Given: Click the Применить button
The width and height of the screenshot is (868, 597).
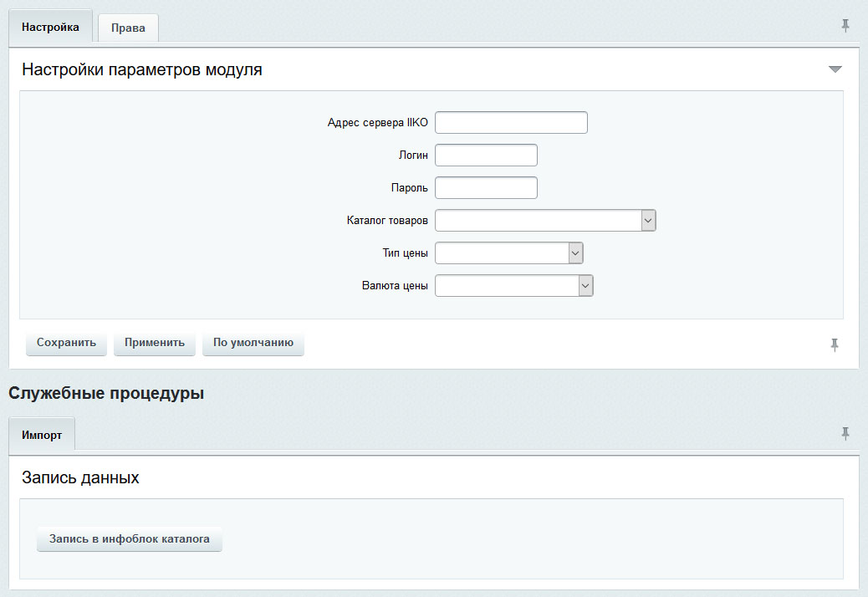Looking at the screenshot, I should (155, 343).
